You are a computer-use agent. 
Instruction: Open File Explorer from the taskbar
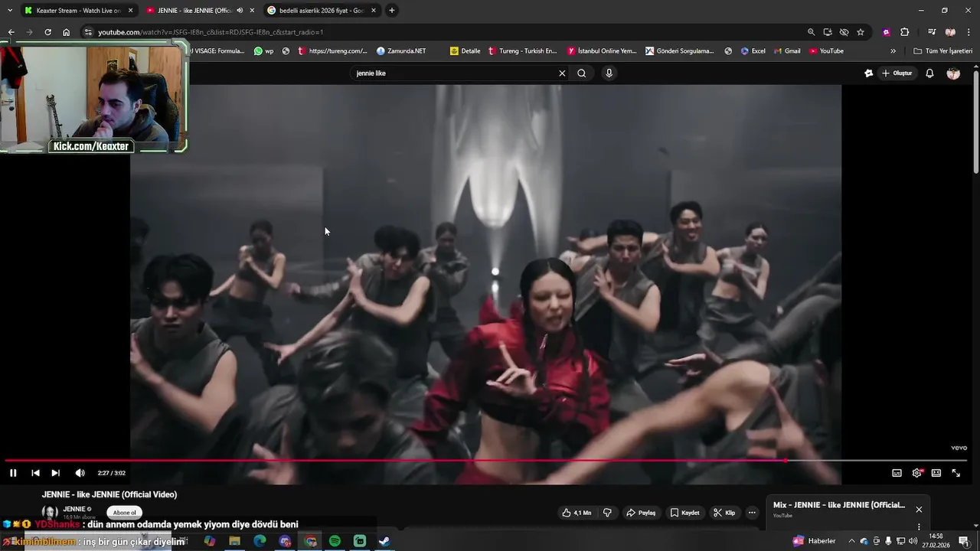click(234, 541)
